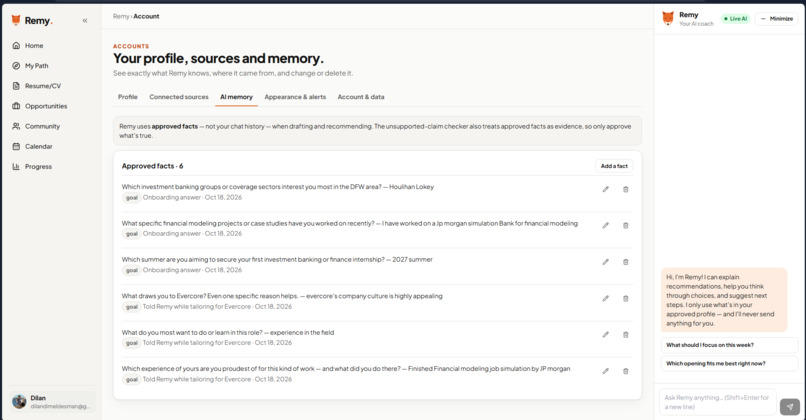
Task: Click the Remy breadcrumb link
Action: [121, 16]
